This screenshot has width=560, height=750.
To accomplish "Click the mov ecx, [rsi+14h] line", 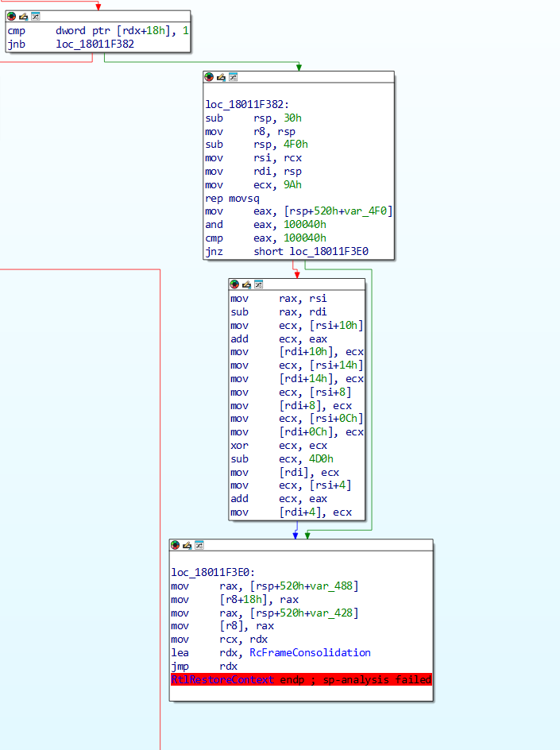I will [x=296, y=365].
